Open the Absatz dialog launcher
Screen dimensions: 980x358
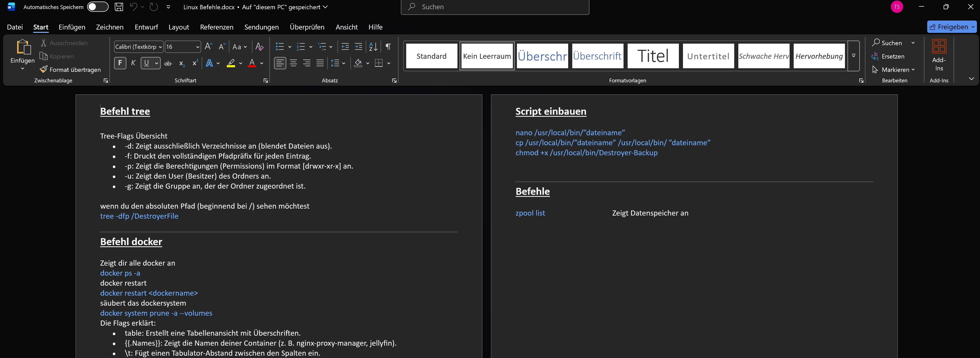[394, 80]
